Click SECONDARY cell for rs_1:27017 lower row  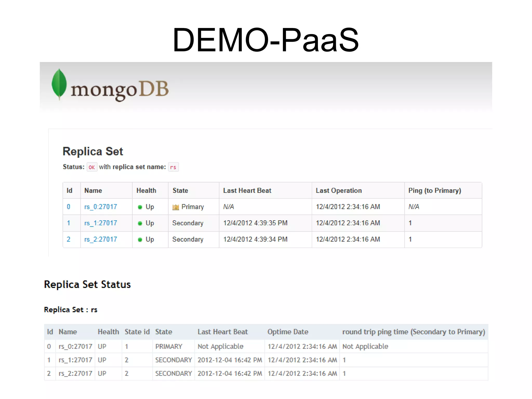point(174,360)
